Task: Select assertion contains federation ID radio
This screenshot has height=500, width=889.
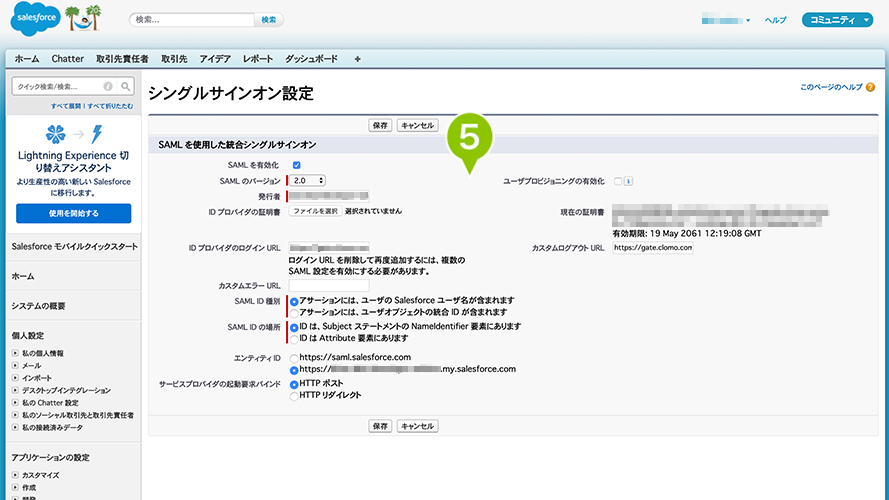Action: pos(294,313)
